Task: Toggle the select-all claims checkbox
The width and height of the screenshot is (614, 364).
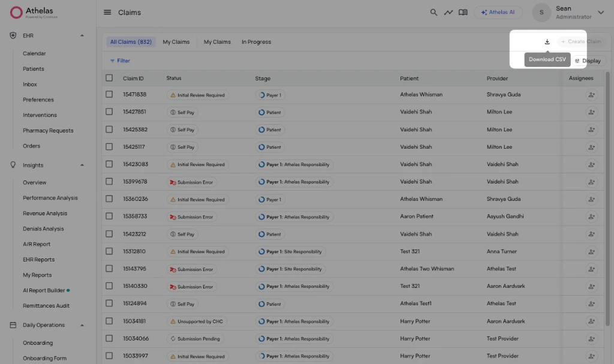Action: click(109, 78)
